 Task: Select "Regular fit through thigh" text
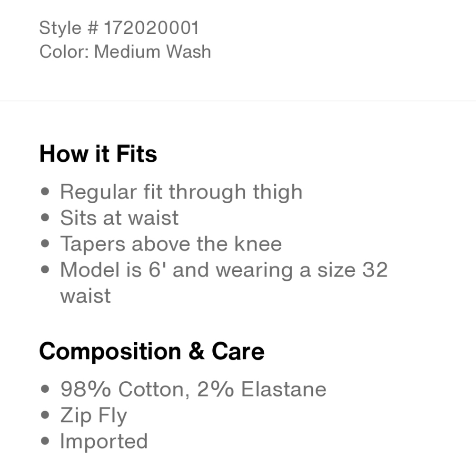click(181, 192)
